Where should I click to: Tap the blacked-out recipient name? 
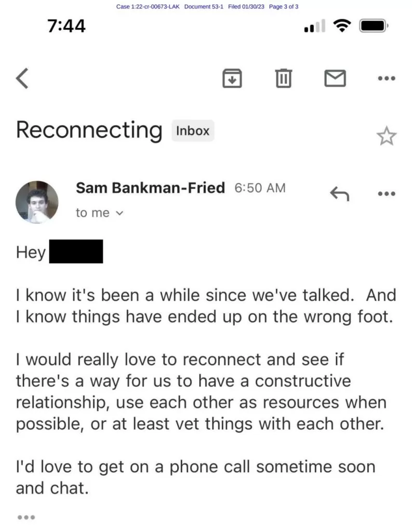(x=76, y=251)
